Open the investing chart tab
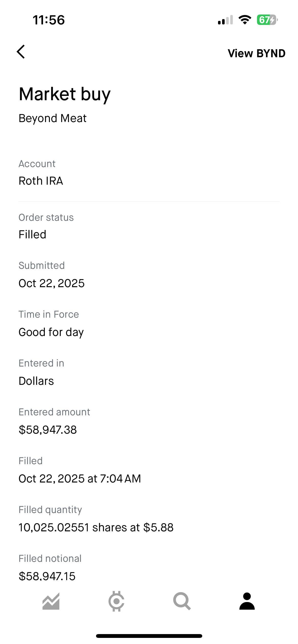Screen dimensions: 298x644 tap(51, 601)
